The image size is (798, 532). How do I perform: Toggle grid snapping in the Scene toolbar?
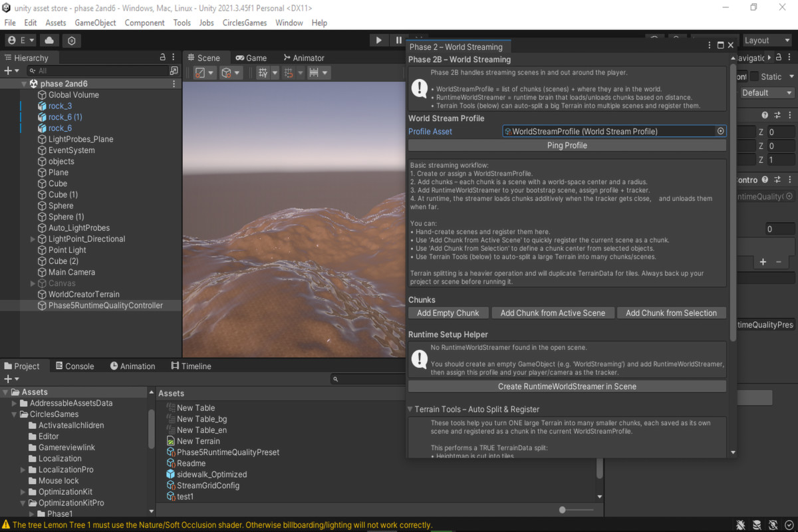pos(263,72)
